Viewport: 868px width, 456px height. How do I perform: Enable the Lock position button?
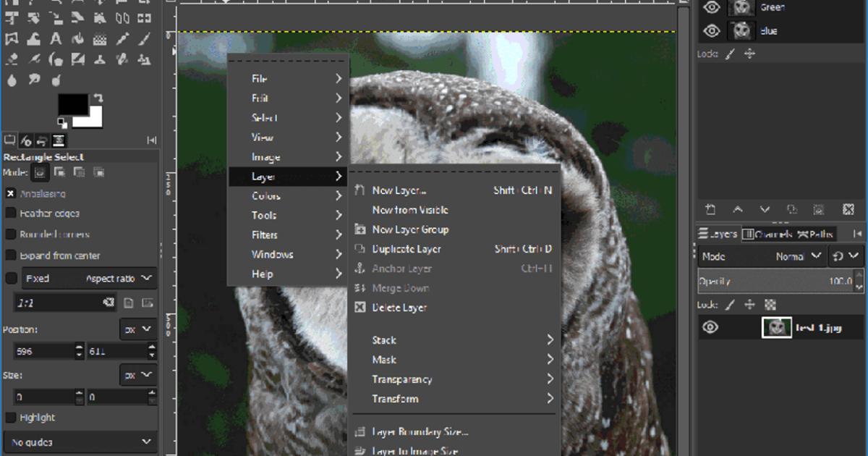click(749, 304)
